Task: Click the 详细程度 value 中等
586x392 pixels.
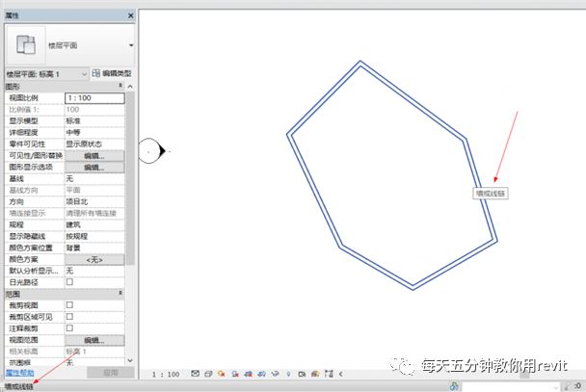Action: coord(94,133)
